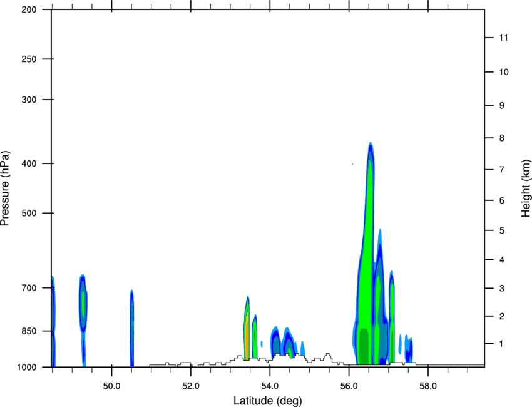This screenshot has width=532, height=407.
Task: Click the "Pressure (hPa)" axis title
Action: [5, 188]
